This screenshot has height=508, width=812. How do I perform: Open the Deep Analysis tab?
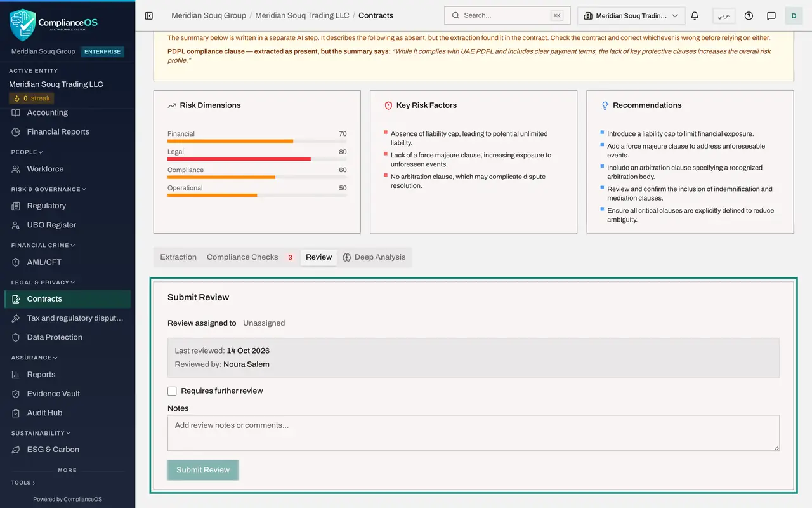click(x=374, y=257)
